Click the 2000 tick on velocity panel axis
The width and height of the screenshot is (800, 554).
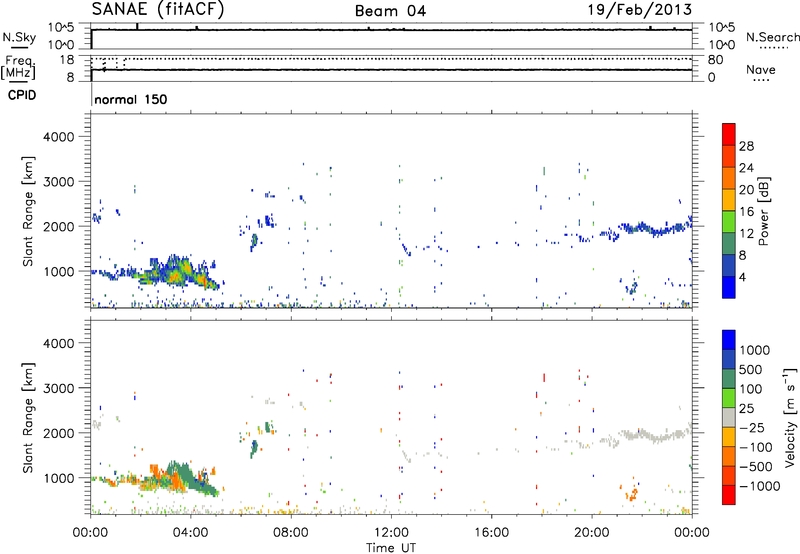pyautogui.click(x=58, y=433)
